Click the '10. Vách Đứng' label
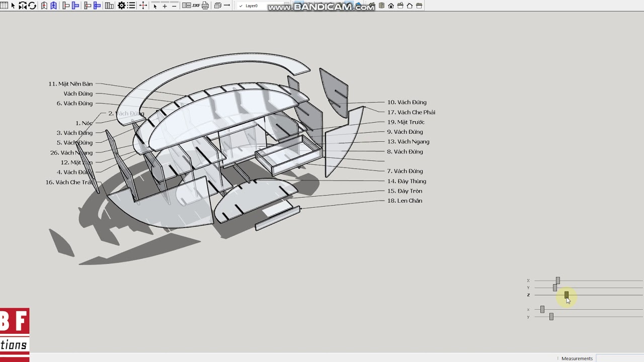 click(407, 103)
